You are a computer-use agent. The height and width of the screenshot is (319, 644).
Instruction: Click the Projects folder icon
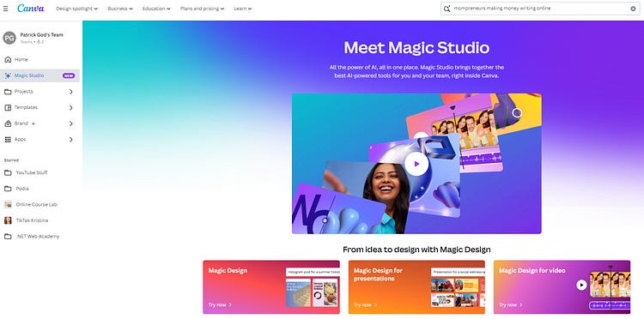[x=8, y=92]
